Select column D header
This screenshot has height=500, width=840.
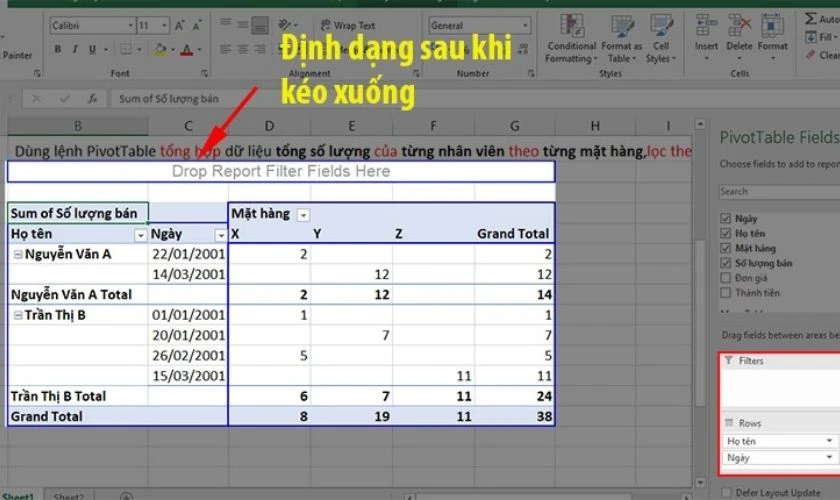point(269,126)
